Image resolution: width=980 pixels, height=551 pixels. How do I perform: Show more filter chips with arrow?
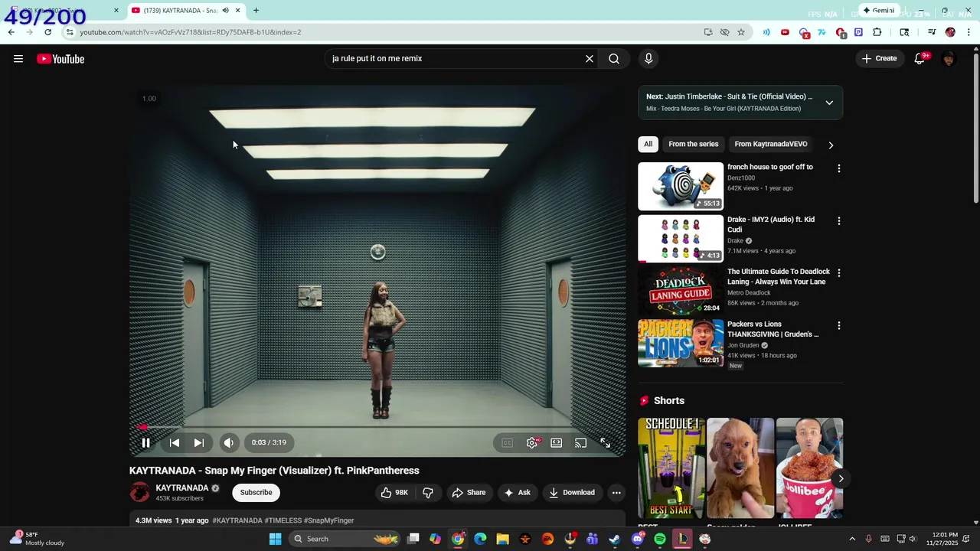(x=831, y=145)
